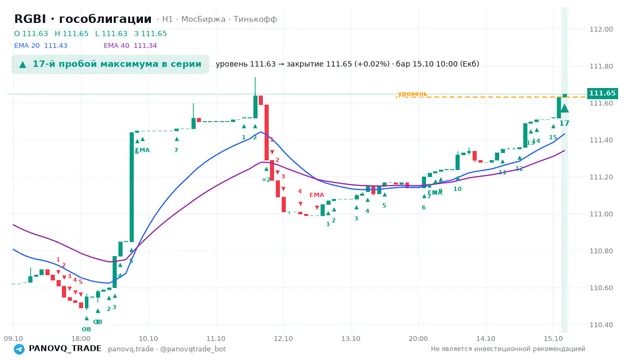Click the 'RGBI · гособлигации' title
Image resolution: width=640 pixels, height=360 pixels.
83,19
